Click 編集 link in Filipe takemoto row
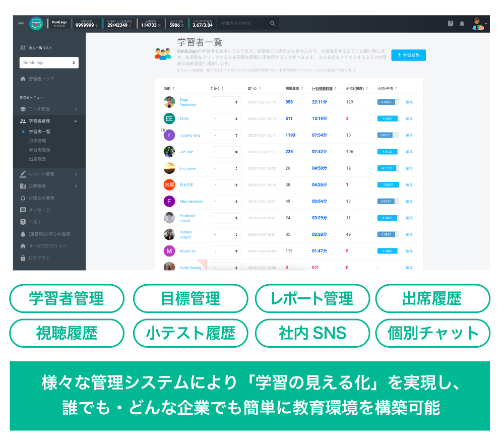 click(x=409, y=202)
